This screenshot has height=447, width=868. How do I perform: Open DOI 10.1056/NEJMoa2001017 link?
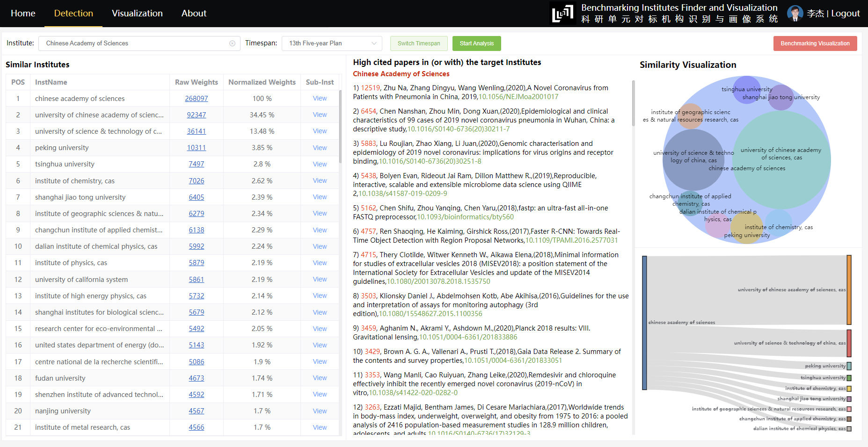click(518, 97)
